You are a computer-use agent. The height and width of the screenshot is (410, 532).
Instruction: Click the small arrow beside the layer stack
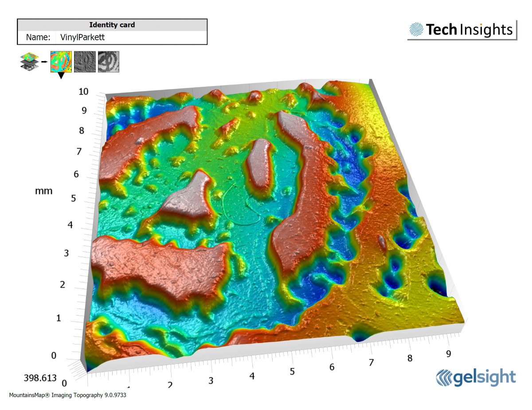(x=44, y=62)
